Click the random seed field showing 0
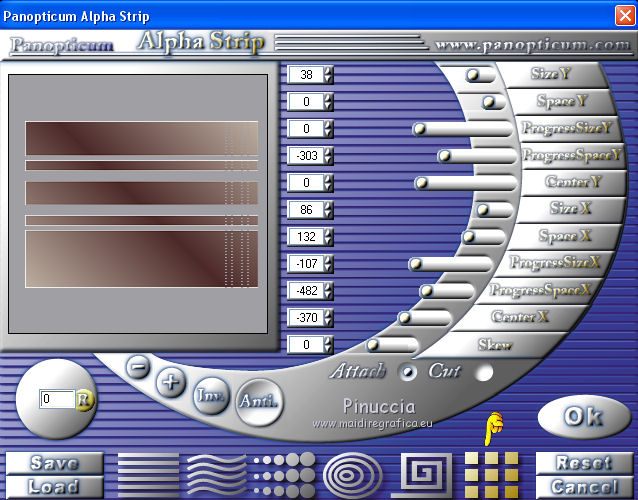Image resolution: width=638 pixels, height=500 pixels. point(57,399)
